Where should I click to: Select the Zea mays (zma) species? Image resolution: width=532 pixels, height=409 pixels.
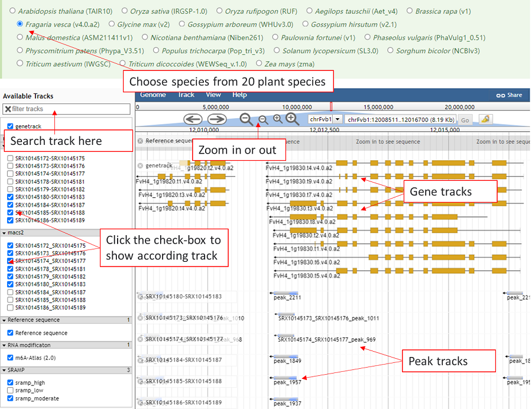[x=259, y=63]
